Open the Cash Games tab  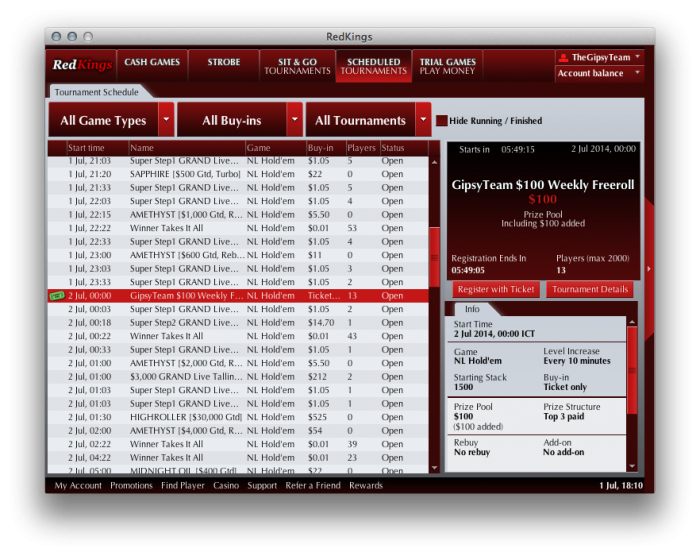pyautogui.click(x=152, y=65)
